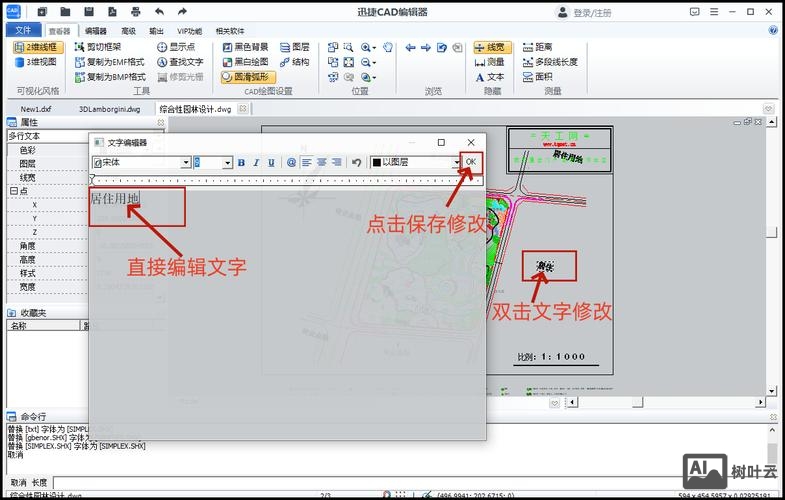This screenshot has width=785, height=500.
Task: Go to next view with right arrow
Action: (x=426, y=48)
